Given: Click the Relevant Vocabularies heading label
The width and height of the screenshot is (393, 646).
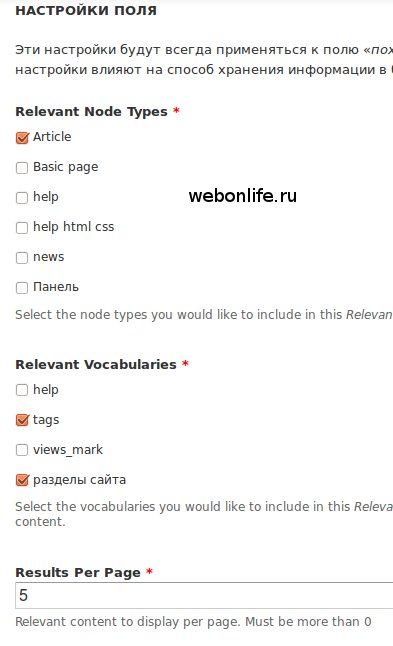Looking at the screenshot, I should (x=96, y=364).
